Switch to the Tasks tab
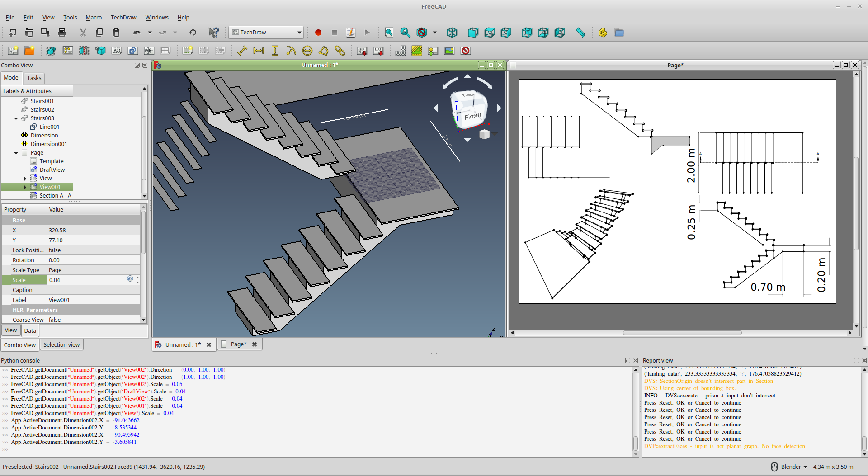868x476 pixels. coord(34,78)
